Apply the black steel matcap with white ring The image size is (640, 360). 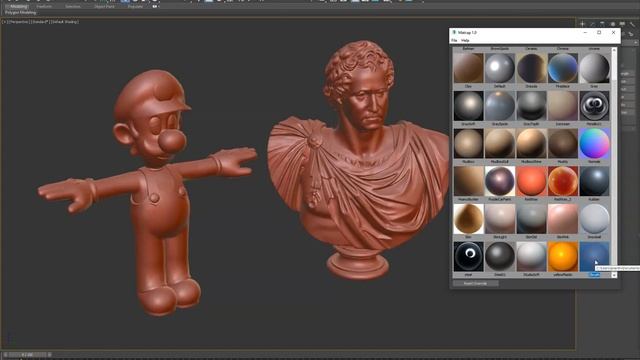[468, 256]
